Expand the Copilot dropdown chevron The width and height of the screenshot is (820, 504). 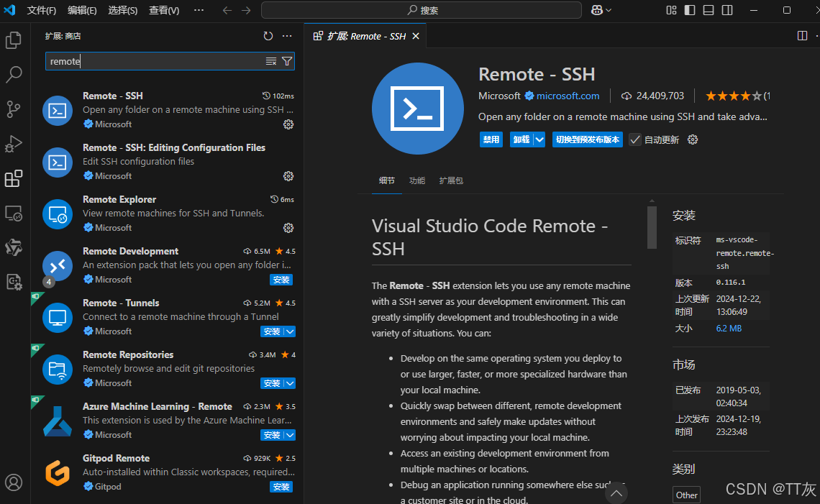click(x=609, y=10)
